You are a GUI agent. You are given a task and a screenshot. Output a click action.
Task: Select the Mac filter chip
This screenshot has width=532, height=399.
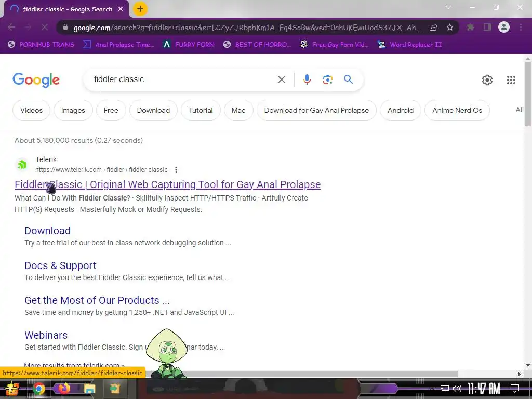238,110
